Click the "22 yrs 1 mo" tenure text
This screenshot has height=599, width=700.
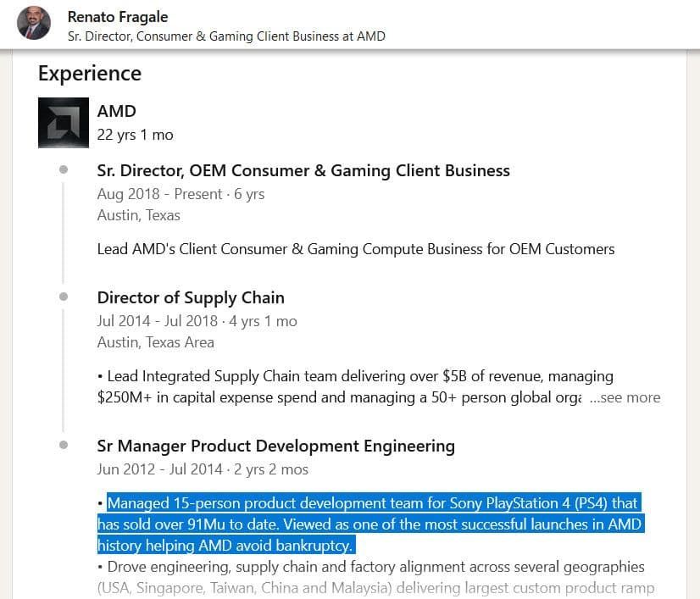[x=135, y=135]
